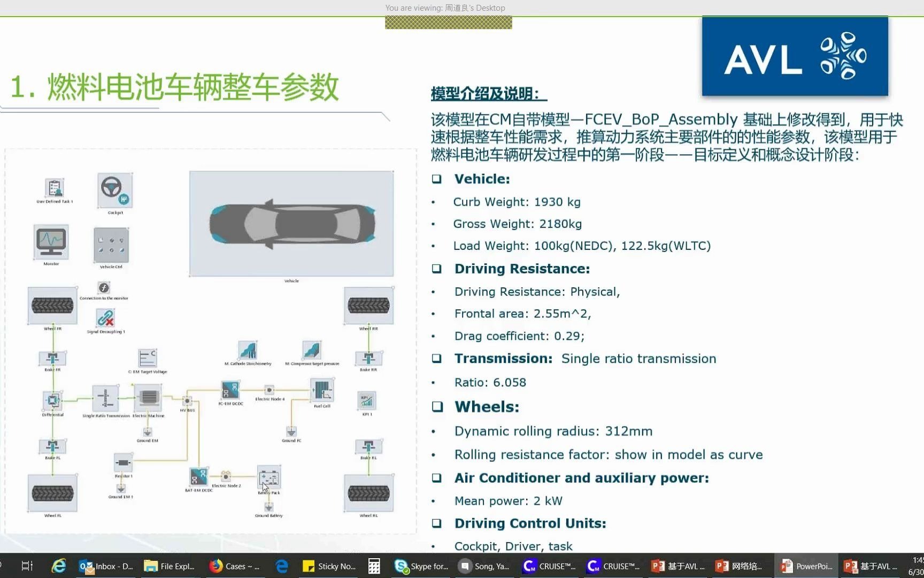Select the HV BUS node
924x578 pixels.
187,401
